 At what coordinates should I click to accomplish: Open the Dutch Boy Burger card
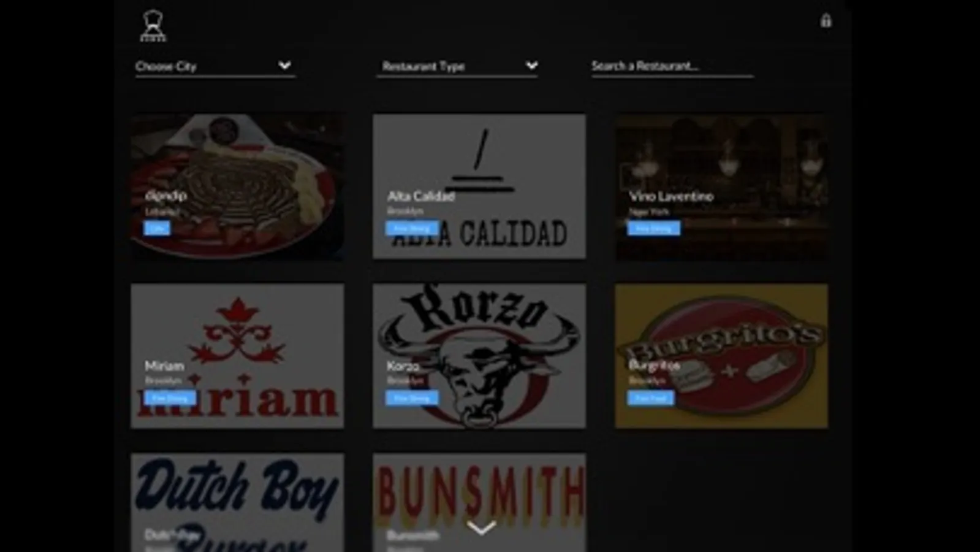tap(237, 503)
